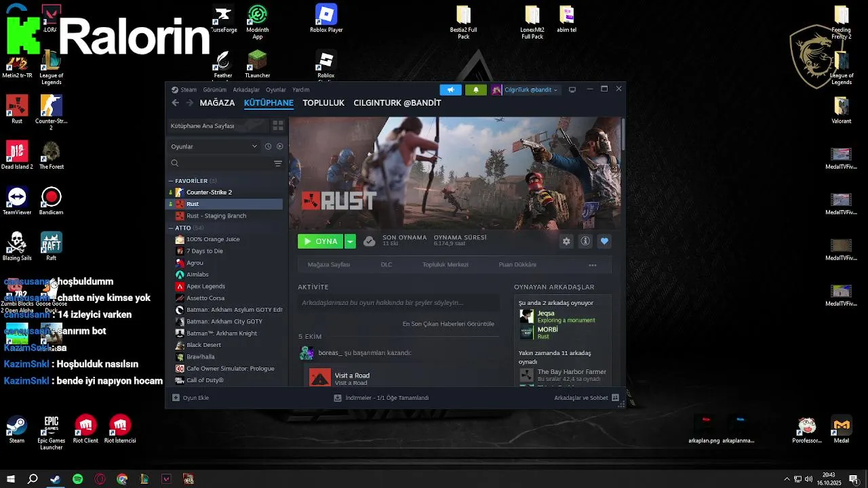The width and height of the screenshot is (868, 488).
Task: Select Apex Legends in library list
Action: tap(226, 286)
